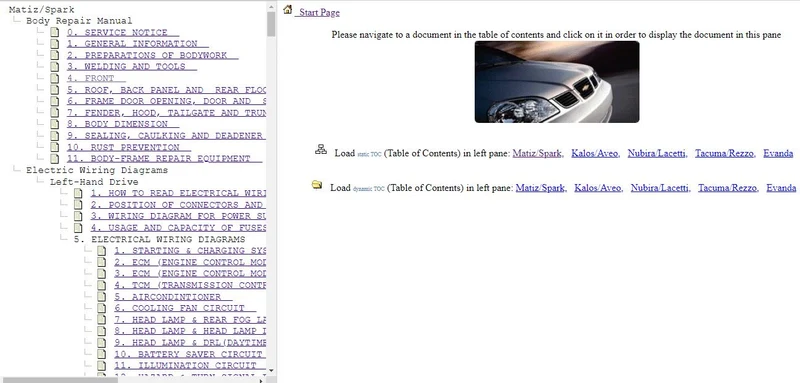The image size is (800, 383).
Task: Click document icon next to TCM (TRANSMISSION CONTROL
Action: [x=102, y=285]
